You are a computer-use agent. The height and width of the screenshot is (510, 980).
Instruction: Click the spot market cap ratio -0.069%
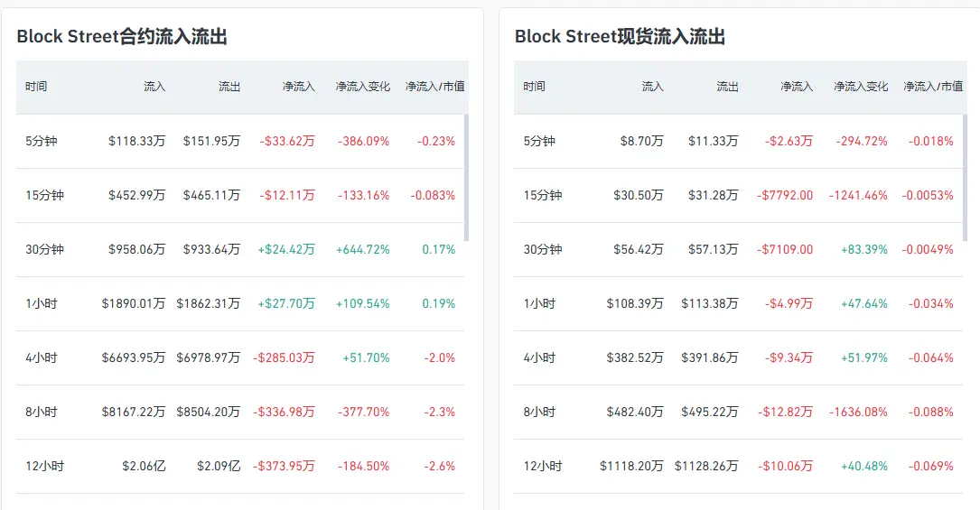pos(931,467)
